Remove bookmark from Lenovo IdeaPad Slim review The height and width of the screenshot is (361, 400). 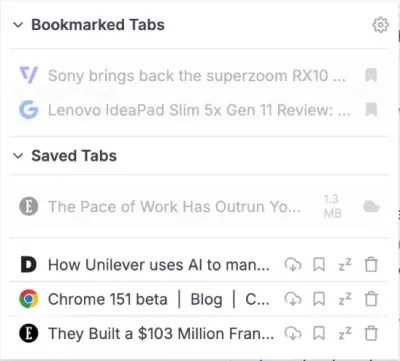pyautogui.click(x=371, y=110)
